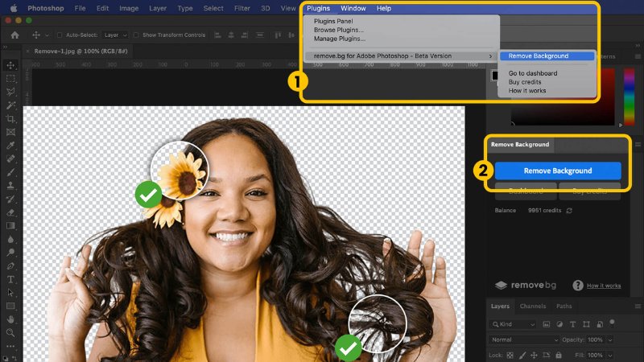The image size is (644, 362).
Task: Select the Frame tool
Action: 10,132
